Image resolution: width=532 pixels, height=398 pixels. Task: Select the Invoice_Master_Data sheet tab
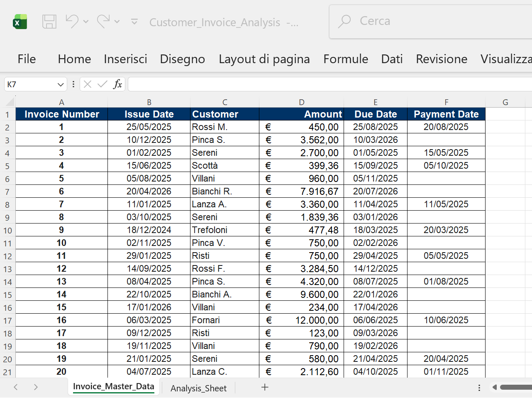114,386
